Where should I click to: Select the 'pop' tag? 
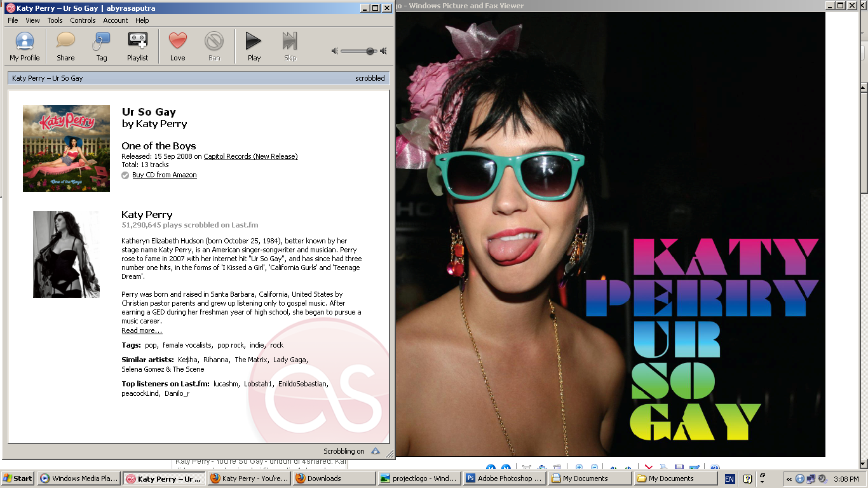(151, 345)
